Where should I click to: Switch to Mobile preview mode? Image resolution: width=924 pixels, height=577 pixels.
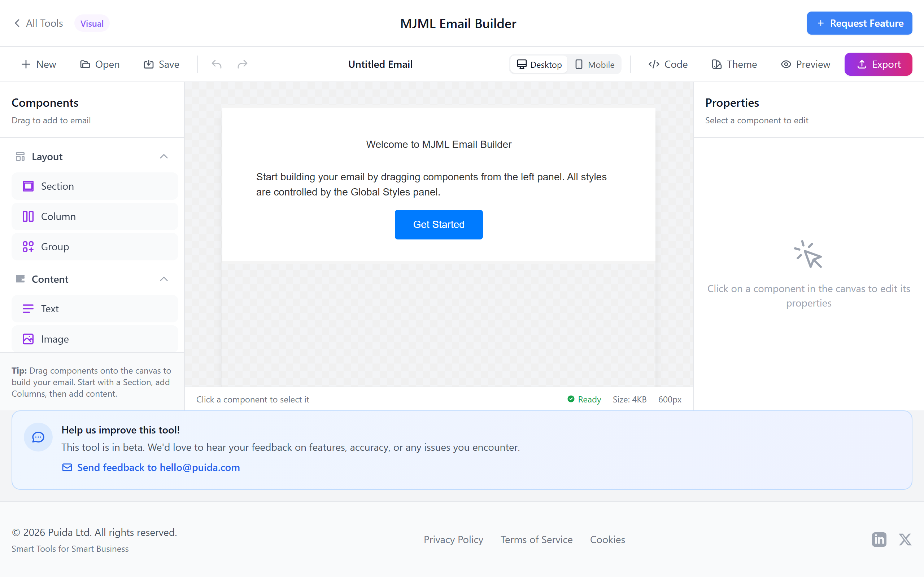point(594,64)
